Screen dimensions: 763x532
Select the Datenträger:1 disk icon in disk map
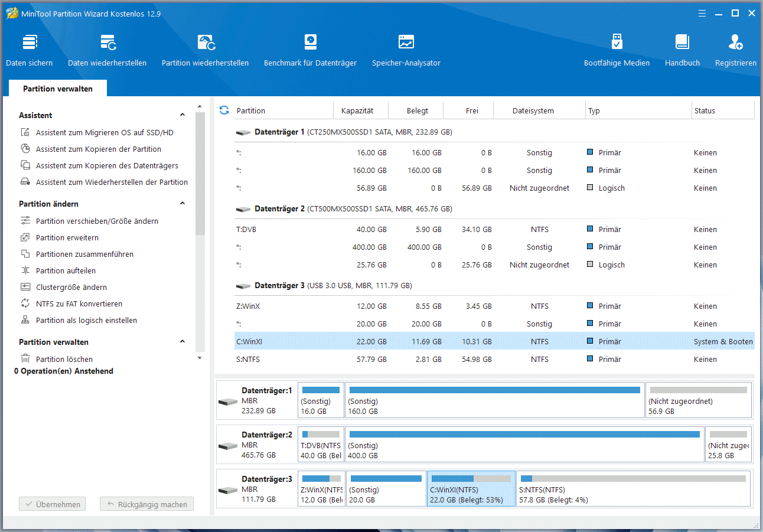coord(227,402)
